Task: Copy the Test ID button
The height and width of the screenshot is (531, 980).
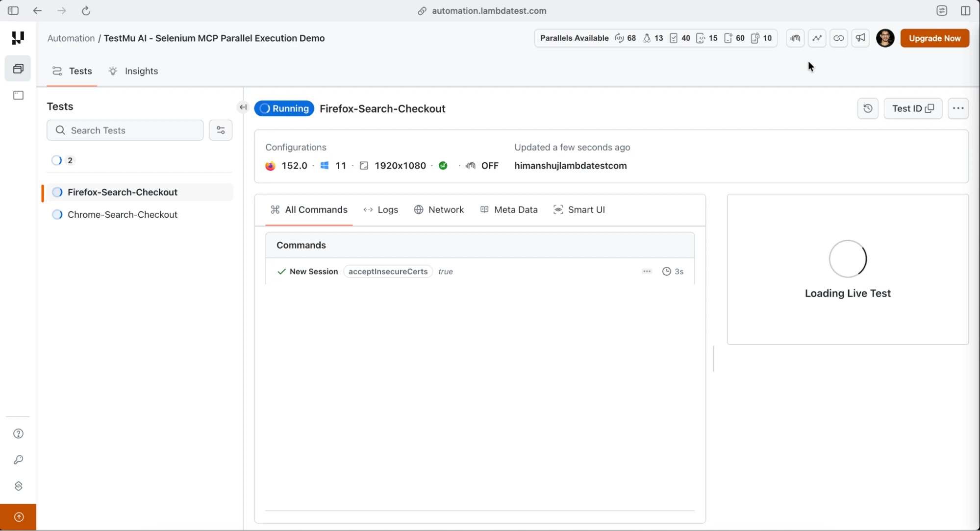Action: pos(913,108)
